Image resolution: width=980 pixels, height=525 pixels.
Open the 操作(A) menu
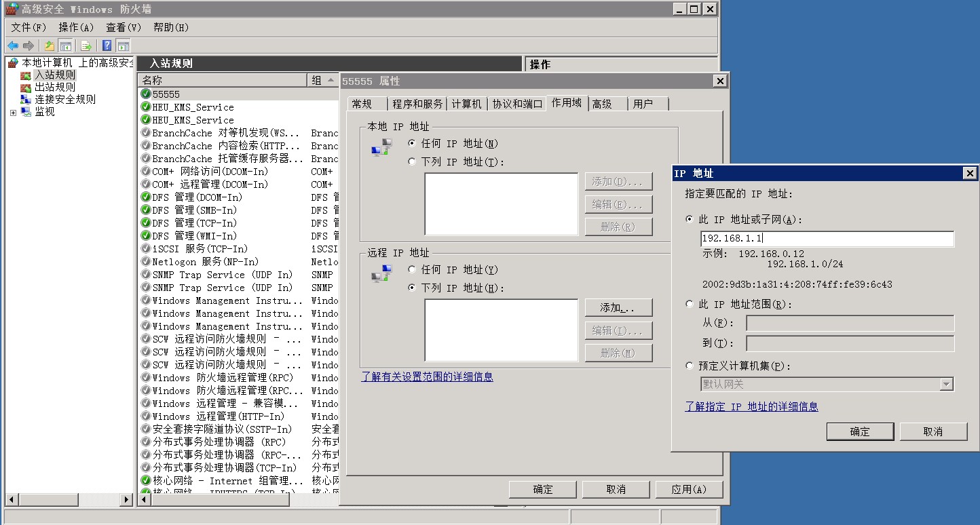76,28
